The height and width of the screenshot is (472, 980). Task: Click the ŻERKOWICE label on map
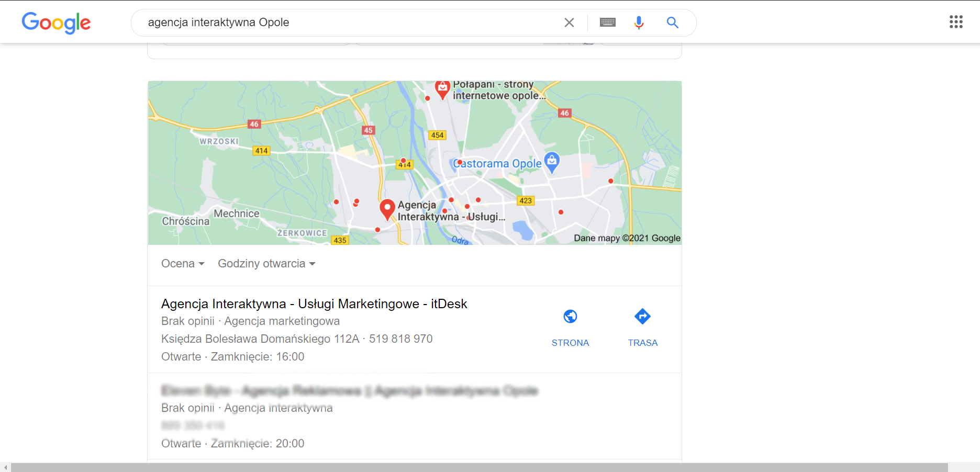(302, 233)
